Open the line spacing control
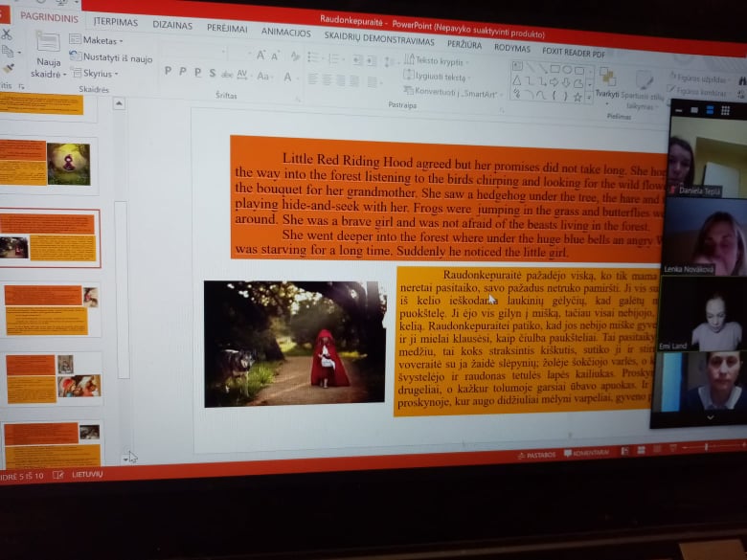The height and width of the screenshot is (560, 747). [391, 62]
